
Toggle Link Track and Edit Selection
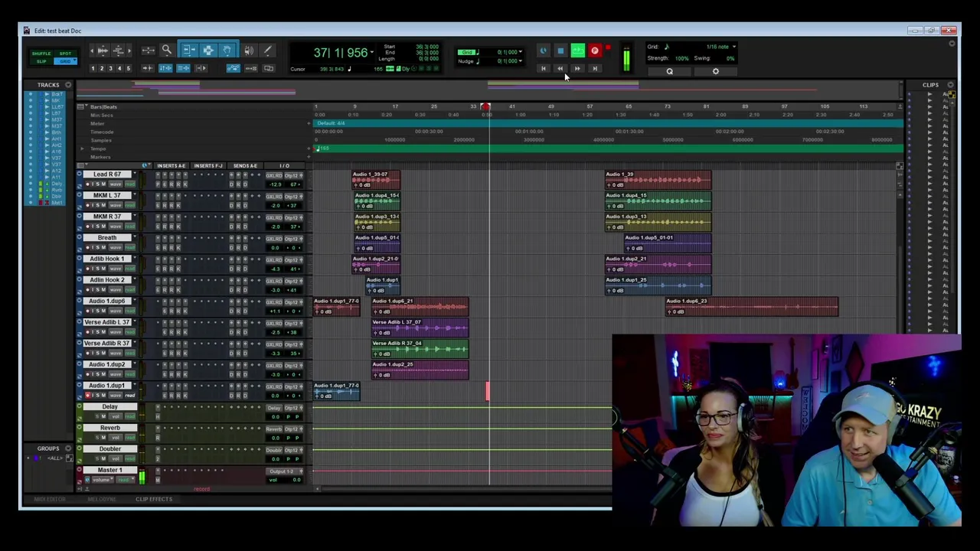coord(183,68)
